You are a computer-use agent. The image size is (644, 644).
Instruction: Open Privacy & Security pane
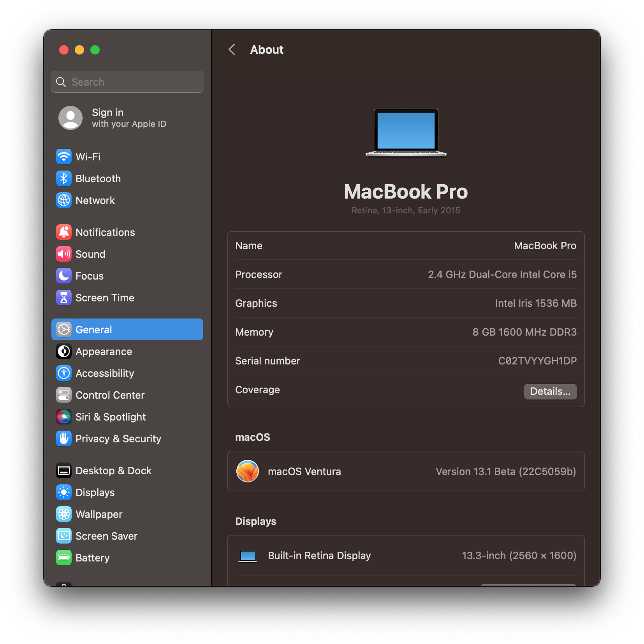(x=127, y=439)
